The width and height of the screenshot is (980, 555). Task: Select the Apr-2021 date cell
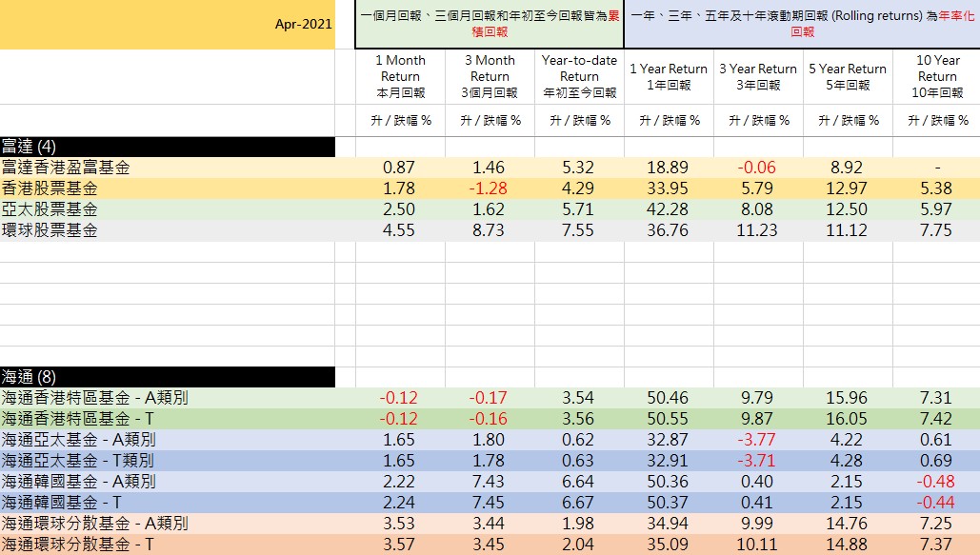coord(168,25)
